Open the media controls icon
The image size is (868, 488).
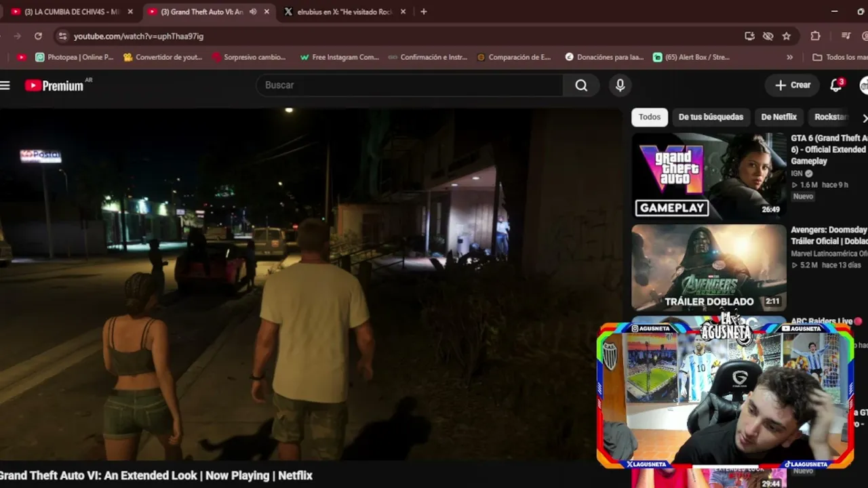click(846, 36)
